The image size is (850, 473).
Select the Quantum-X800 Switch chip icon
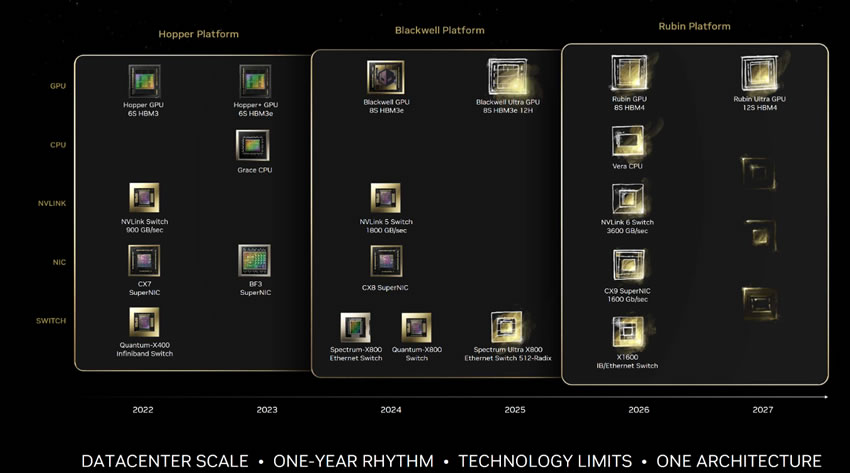coord(416,328)
